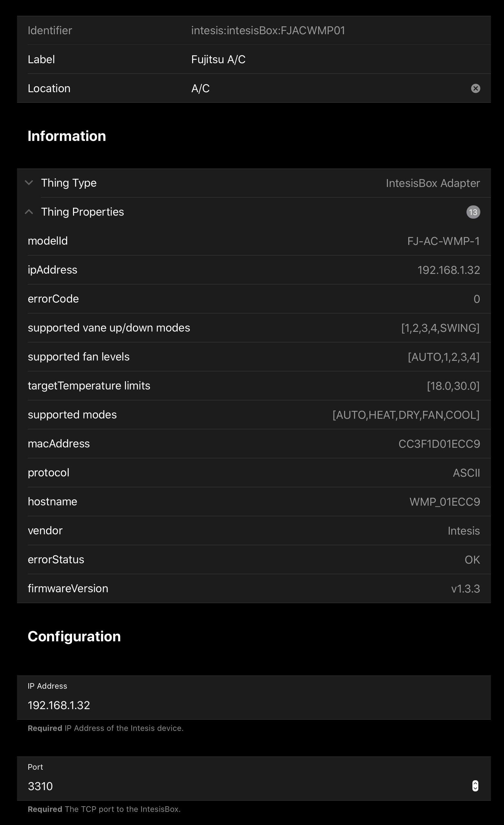Screen dimensions: 504x825
Task: Click the Thing Properties count badge 13
Action: (473, 212)
